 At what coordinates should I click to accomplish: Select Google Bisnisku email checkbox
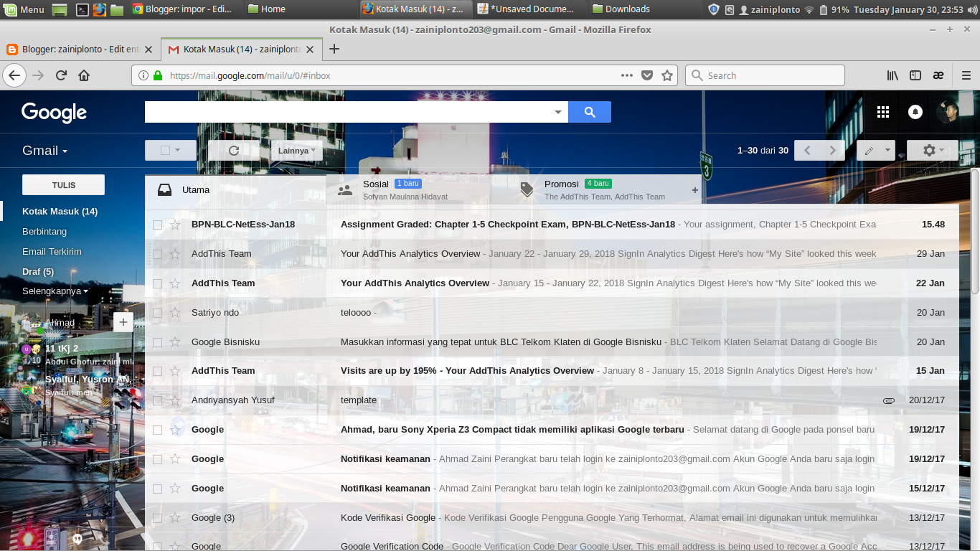pos(157,342)
